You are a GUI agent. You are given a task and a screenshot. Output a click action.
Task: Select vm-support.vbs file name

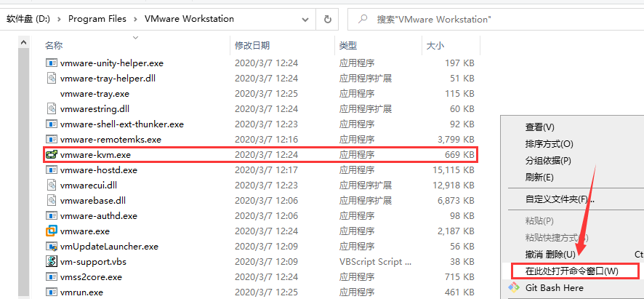(93, 262)
